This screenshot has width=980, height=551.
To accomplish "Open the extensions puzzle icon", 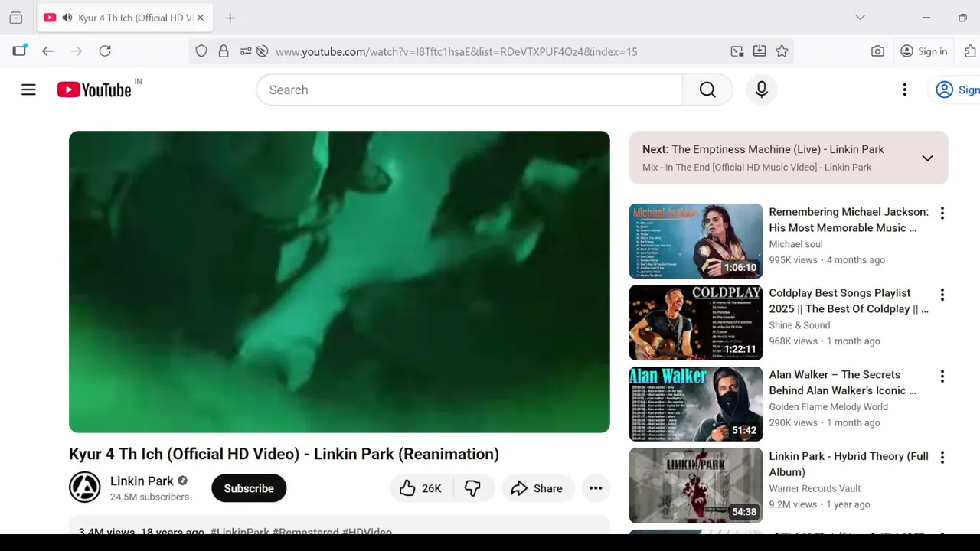I will [x=971, y=51].
